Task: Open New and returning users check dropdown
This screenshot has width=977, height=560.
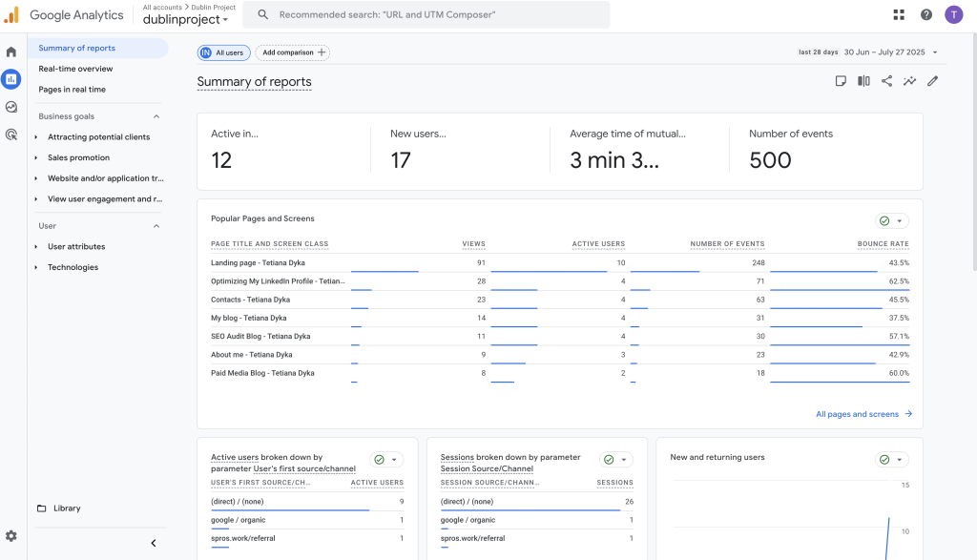Action: [x=892, y=460]
